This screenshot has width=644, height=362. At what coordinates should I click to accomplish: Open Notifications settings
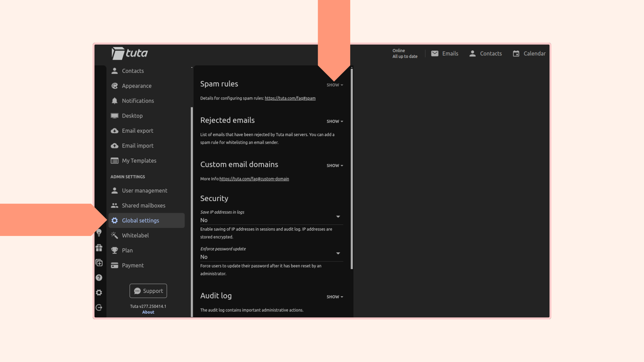146,101
